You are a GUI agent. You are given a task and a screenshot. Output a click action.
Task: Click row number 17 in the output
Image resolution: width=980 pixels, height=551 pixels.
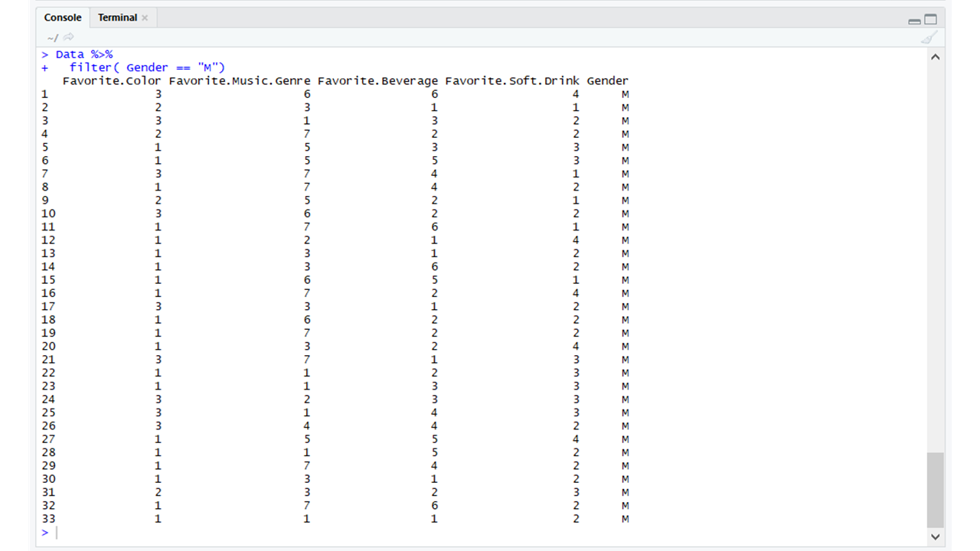click(x=48, y=306)
